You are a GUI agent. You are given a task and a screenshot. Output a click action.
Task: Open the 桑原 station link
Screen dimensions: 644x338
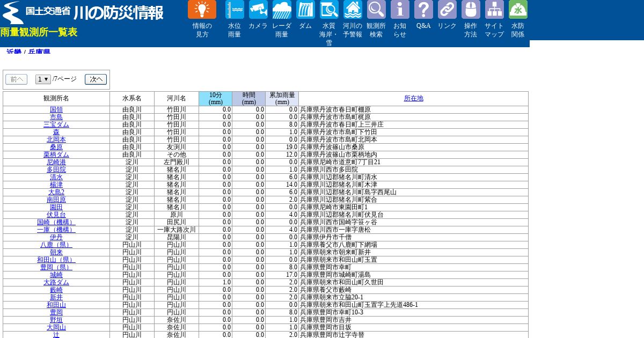coord(56,147)
